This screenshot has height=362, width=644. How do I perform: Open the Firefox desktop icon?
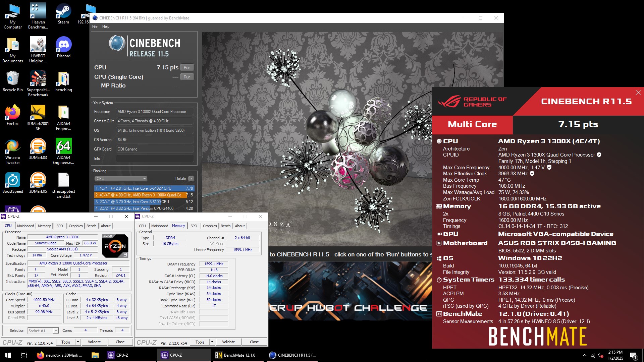pos(12,115)
